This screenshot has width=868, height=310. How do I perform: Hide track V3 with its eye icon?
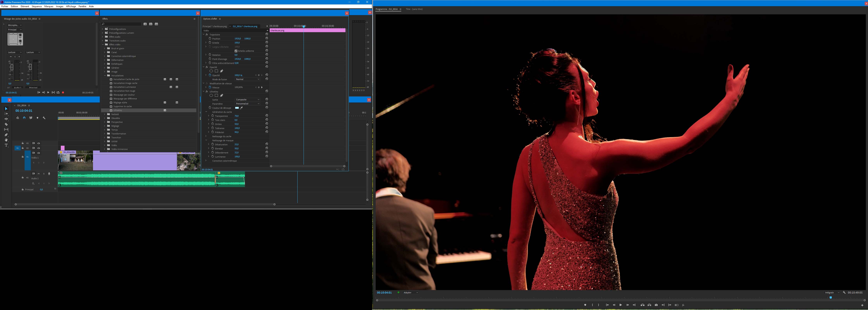pos(39,143)
